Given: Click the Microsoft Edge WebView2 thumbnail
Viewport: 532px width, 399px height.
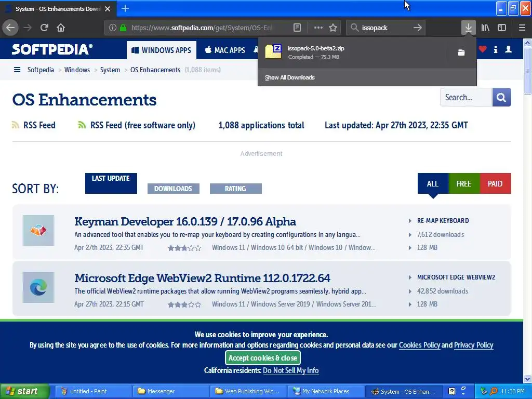Looking at the screenshot, I should (38, 287).
